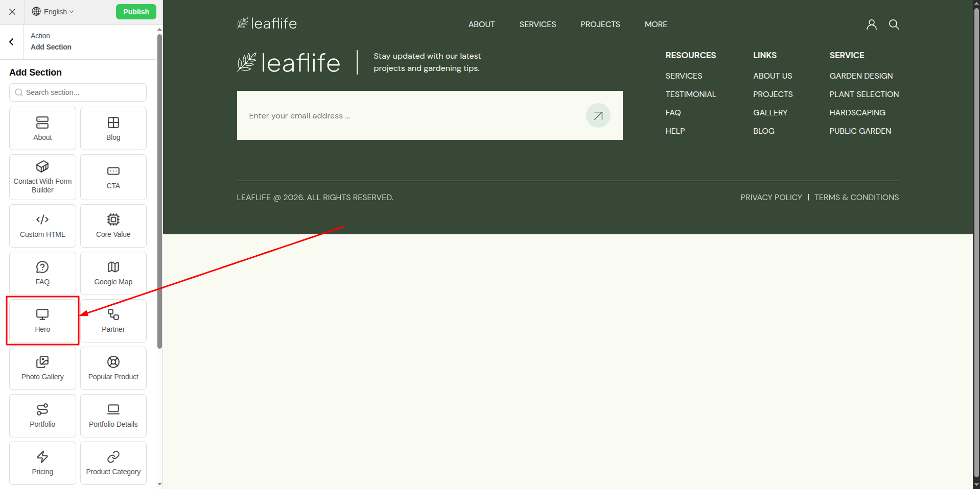The image size is (980, 489).
Task: Click the green Publish button
Action: click(136, 12)
